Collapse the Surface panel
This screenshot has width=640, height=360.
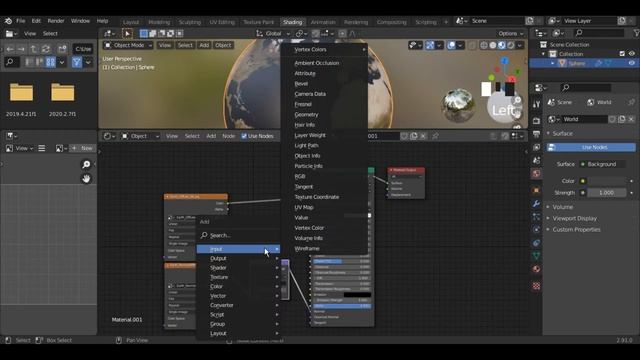pos(562,133)
